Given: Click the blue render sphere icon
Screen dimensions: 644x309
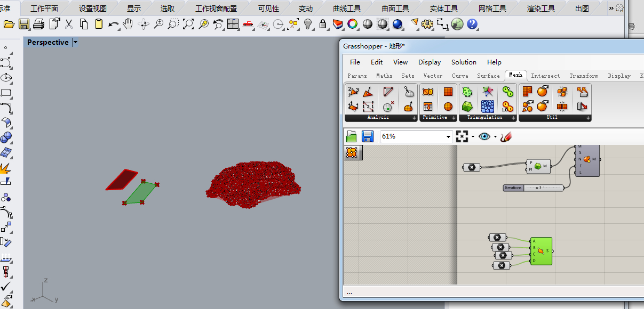Looking at the screenshot, I should 397,24.
